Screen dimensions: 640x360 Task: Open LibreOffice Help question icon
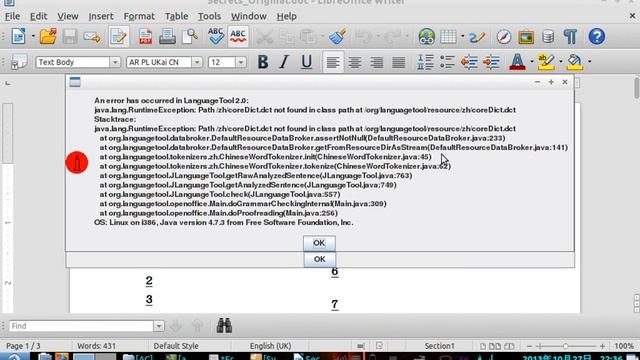point(597,37)
